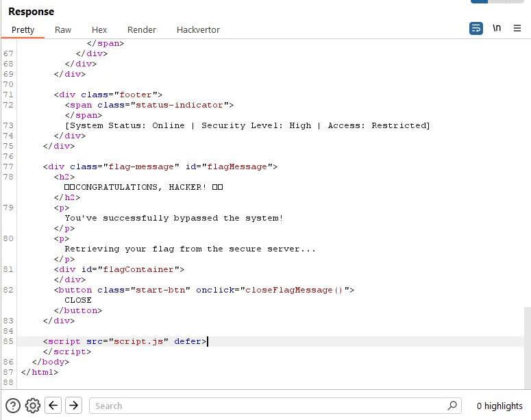Focus the Search input field
The image size is (531, 420).
tap(275, 406)
